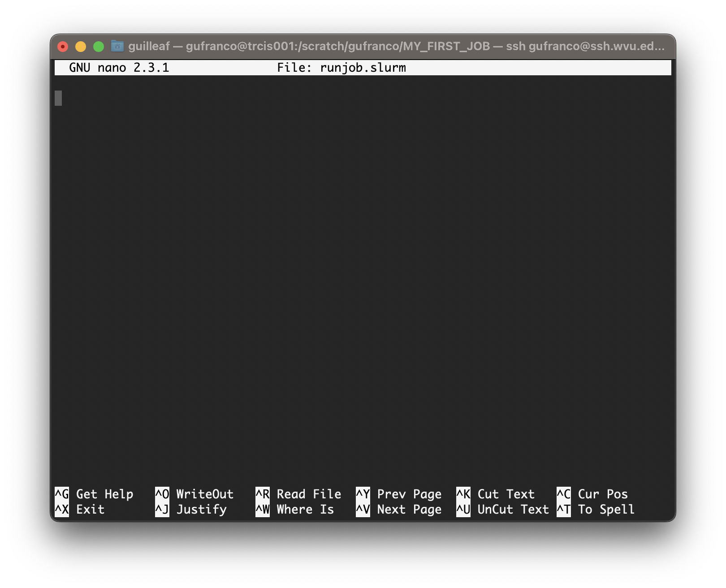Click the ^J Justify shortcut

point(191,510)
